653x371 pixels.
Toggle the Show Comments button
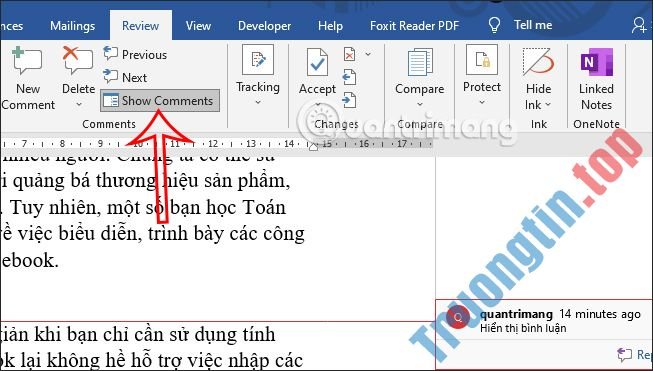(160, 100)
